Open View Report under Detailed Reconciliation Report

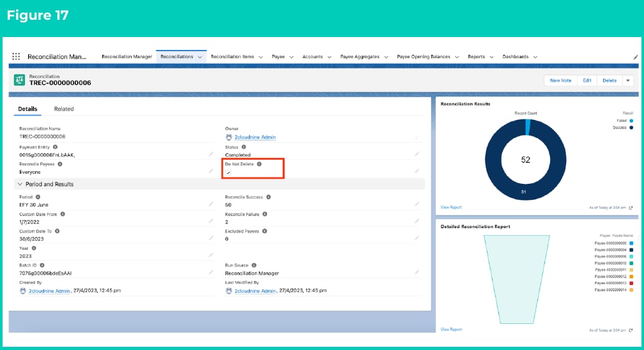click(x=451, y=330)
